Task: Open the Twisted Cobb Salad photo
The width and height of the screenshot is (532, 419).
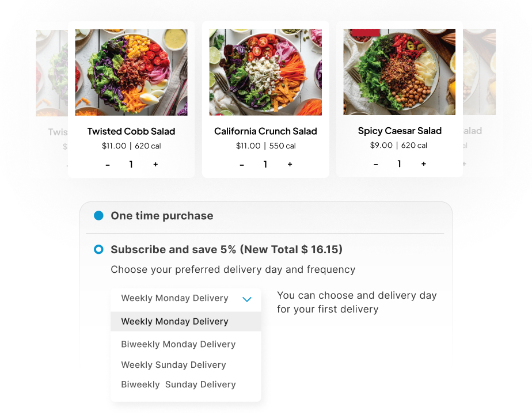Action: pyautogui.click(x=131, y=73)
